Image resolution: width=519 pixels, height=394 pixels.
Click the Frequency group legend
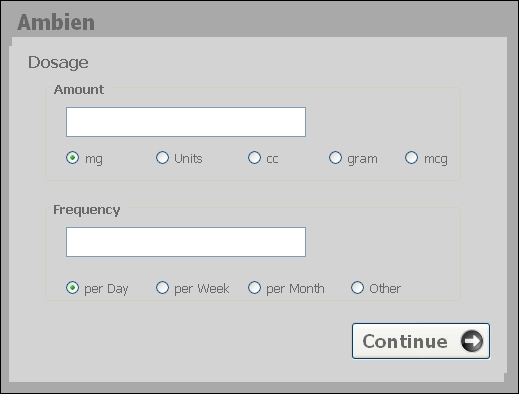point(87,210)
